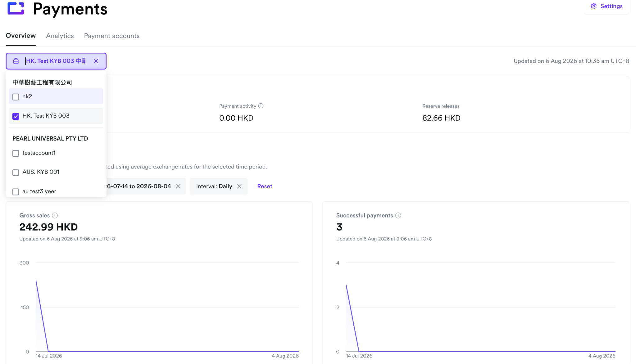
Task: Select the AUS. KYB 001 checkbox
Action: pyautogui.click(x=16, y=173)
